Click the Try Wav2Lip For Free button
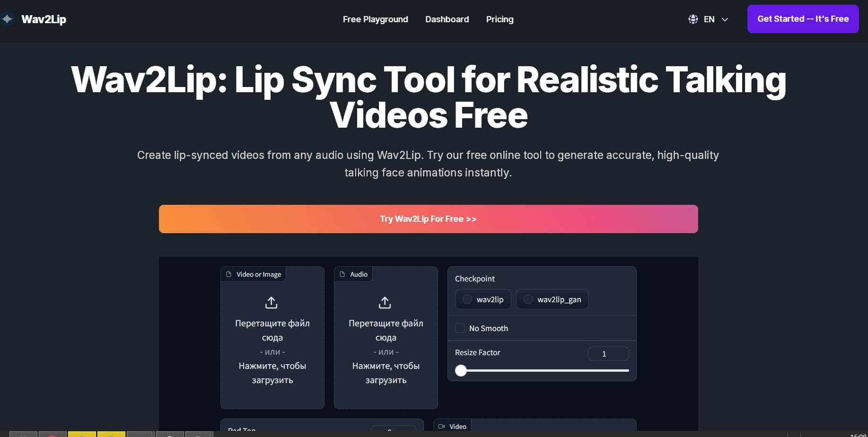This screenshot has width=868, height=437. (429, 219)
